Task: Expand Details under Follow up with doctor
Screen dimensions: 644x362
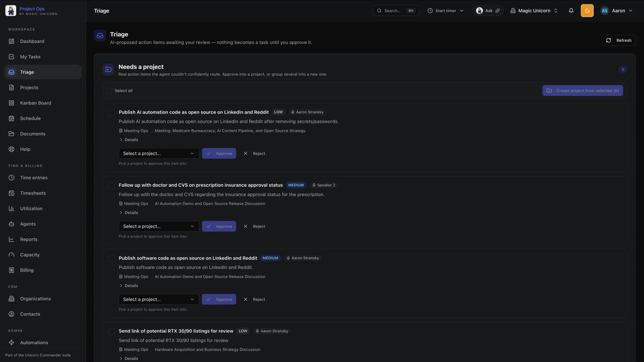Action: pyautogui.click(x=129, y=213)
